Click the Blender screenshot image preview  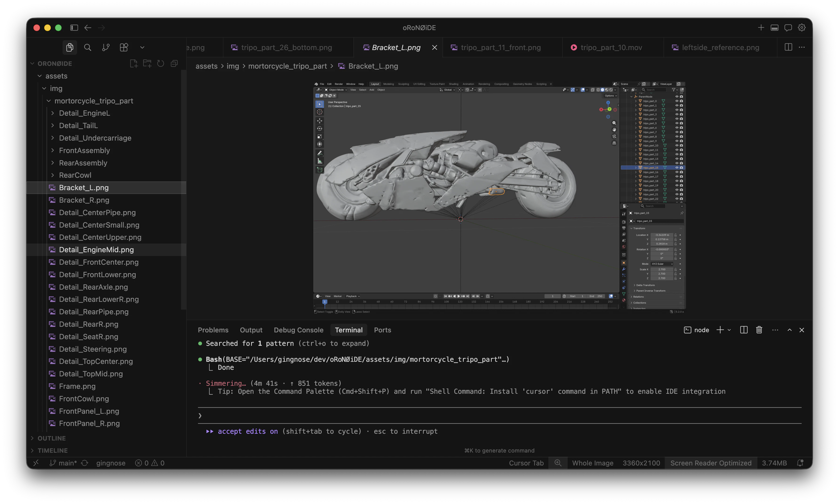[499, 198]
